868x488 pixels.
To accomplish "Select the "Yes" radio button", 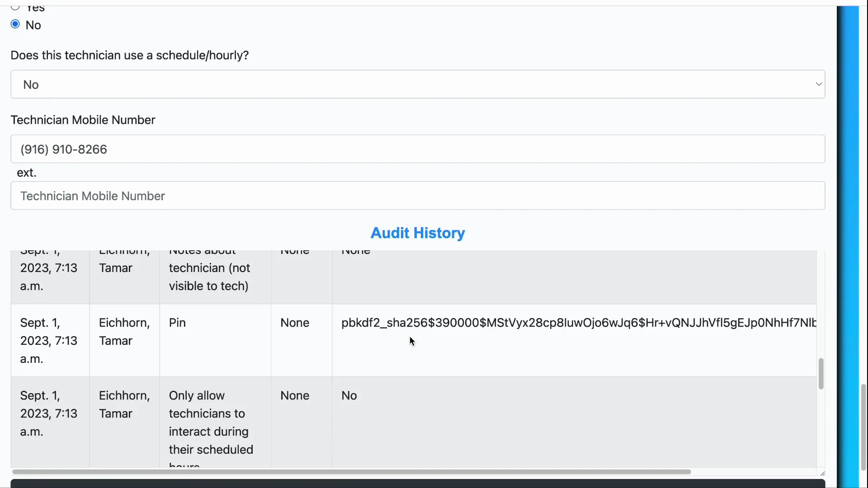I will 15,7.
